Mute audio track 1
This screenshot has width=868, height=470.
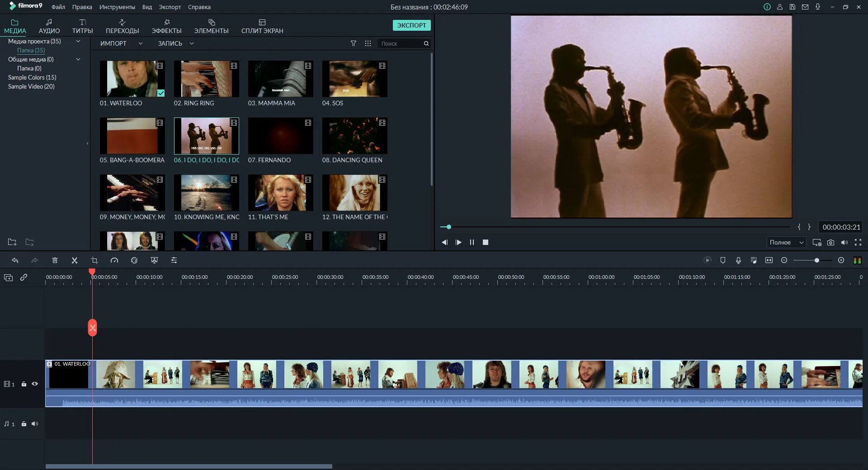point(35,424)
